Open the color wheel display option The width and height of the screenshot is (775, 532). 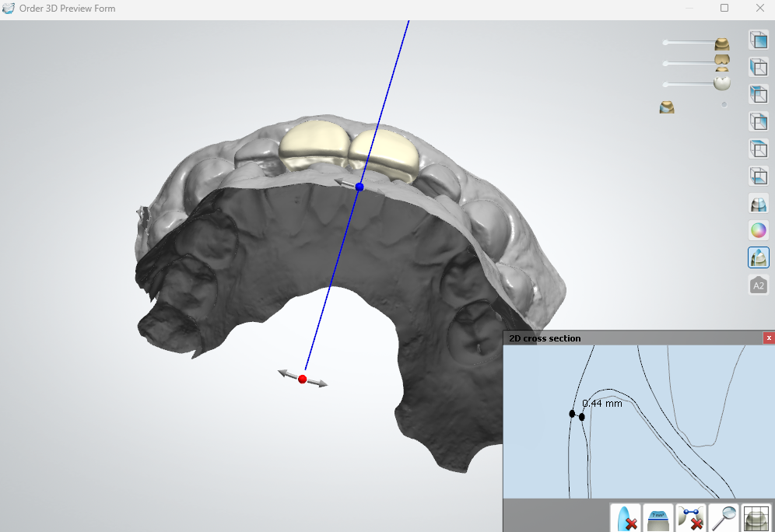tap(759, 230)
